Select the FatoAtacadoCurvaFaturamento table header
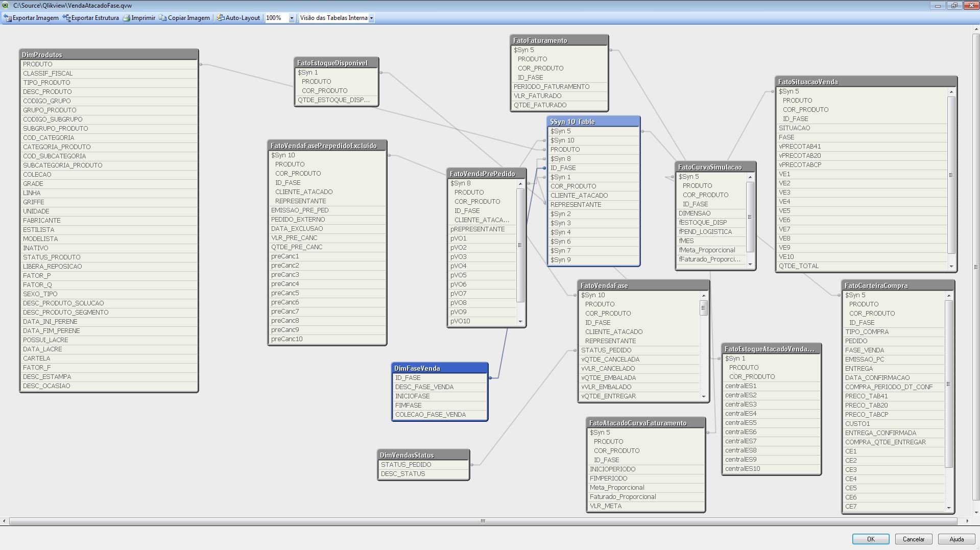 click(646, 423)
